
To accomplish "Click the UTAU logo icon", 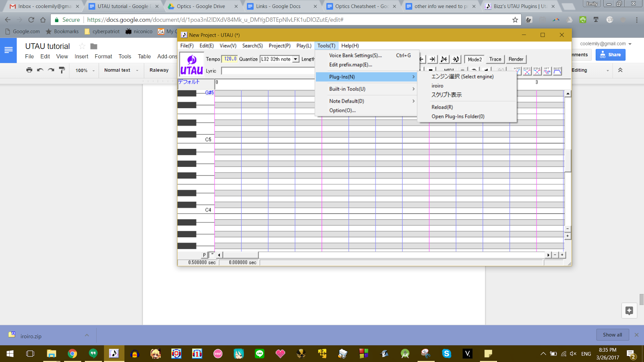I will [x=192, y=65].
